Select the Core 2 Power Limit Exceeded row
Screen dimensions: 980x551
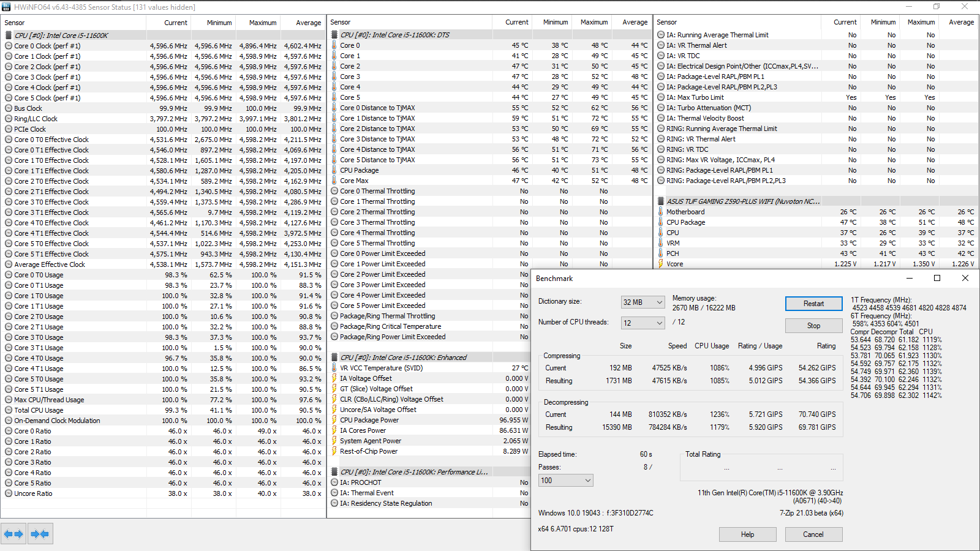tap(429, 274)
